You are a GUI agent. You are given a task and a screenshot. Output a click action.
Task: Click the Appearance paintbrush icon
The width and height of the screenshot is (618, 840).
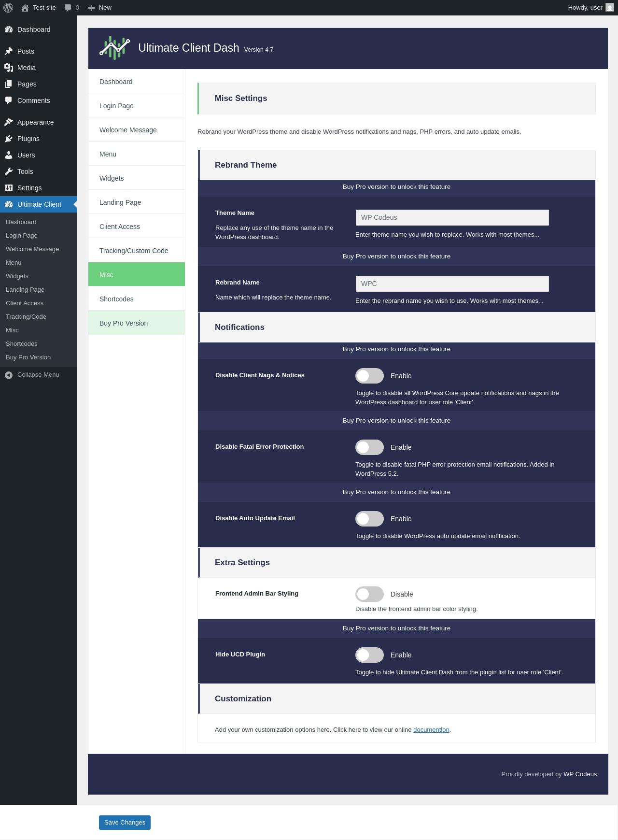[9, 122]
